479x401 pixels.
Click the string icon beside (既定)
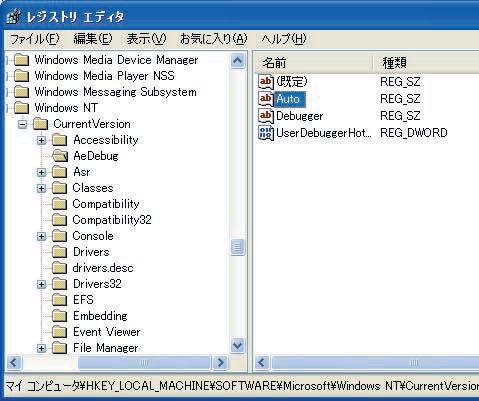(266, 82)
